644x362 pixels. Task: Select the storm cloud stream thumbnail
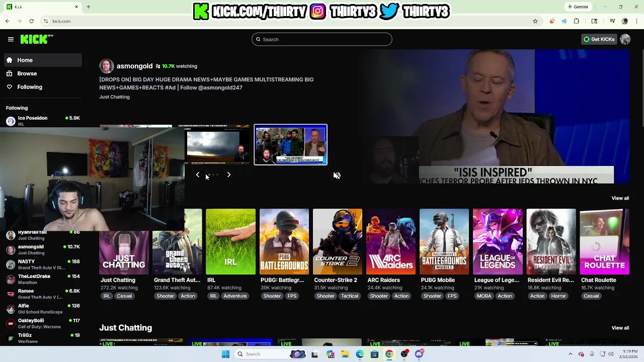point(218,144)
